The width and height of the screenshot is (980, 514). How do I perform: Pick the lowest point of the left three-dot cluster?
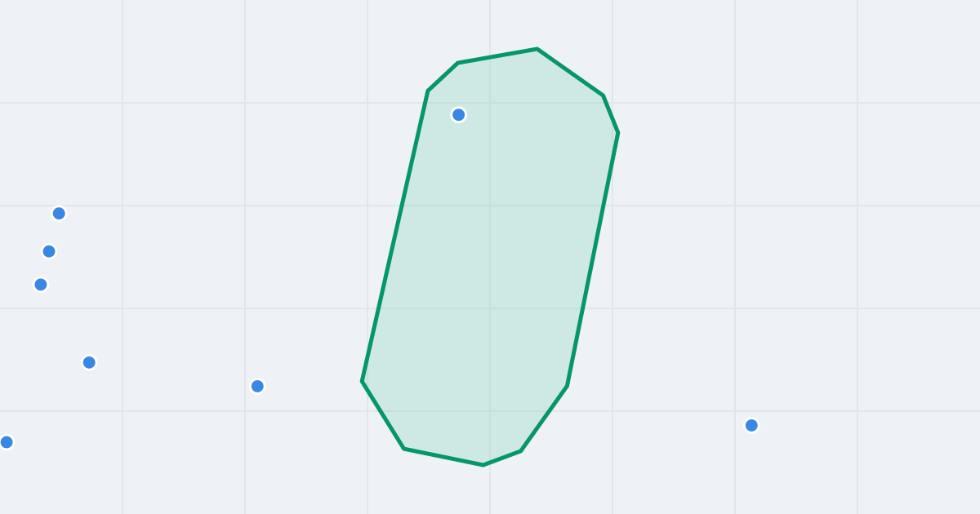pyautogui.click(x=41, y=285)
